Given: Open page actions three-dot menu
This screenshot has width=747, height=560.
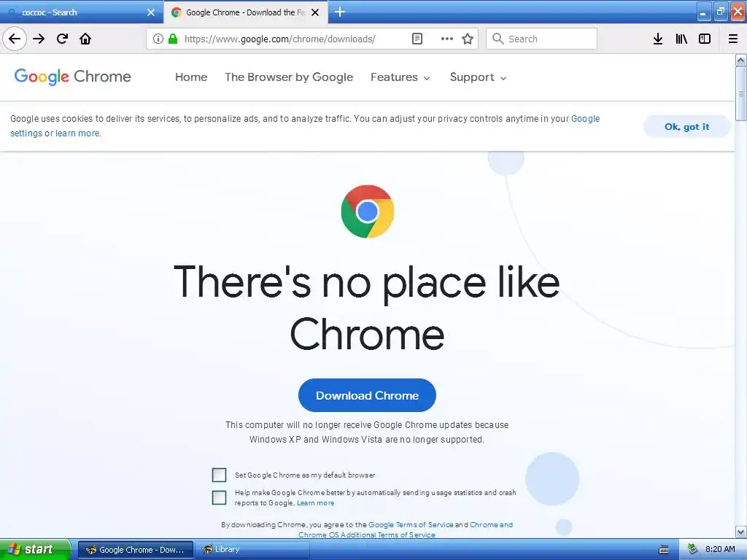Looking at the screenshot, I should coord(447,39).
